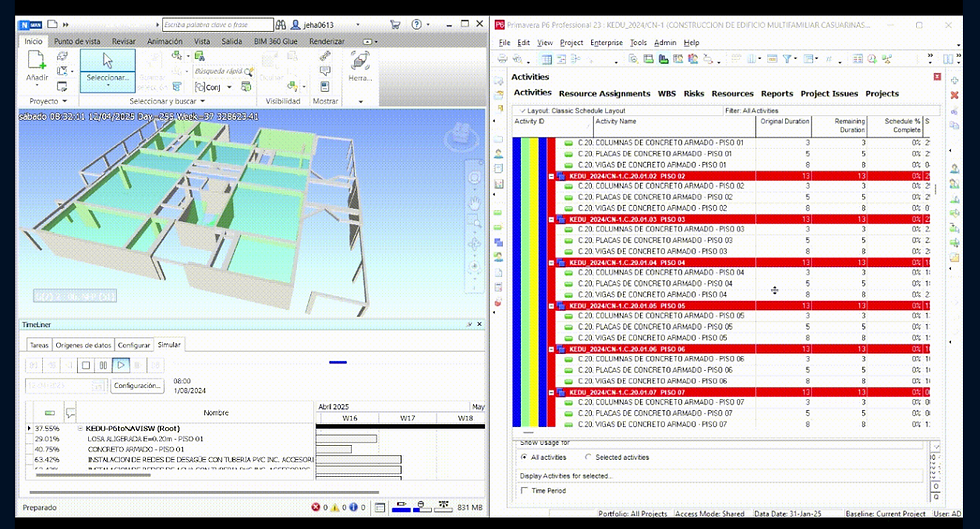This screenshot has width=980, height=529.
Task: Click the properties icon in Mostrar group
Action: coord(324,86)
